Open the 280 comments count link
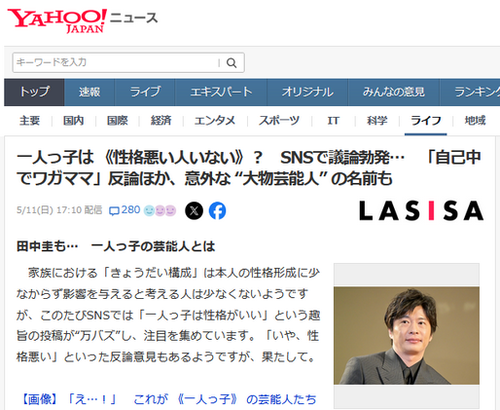 (131, 210)
